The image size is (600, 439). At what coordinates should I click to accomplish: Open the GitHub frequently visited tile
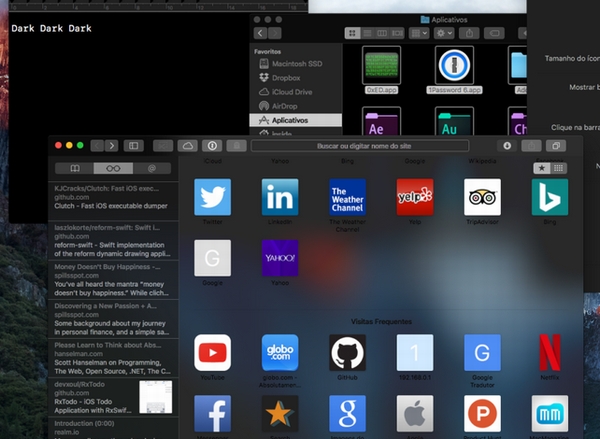pos(347,352)
